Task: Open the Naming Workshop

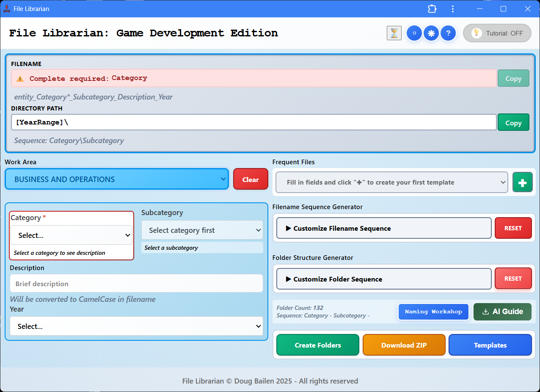Action: tap(433, 312)
